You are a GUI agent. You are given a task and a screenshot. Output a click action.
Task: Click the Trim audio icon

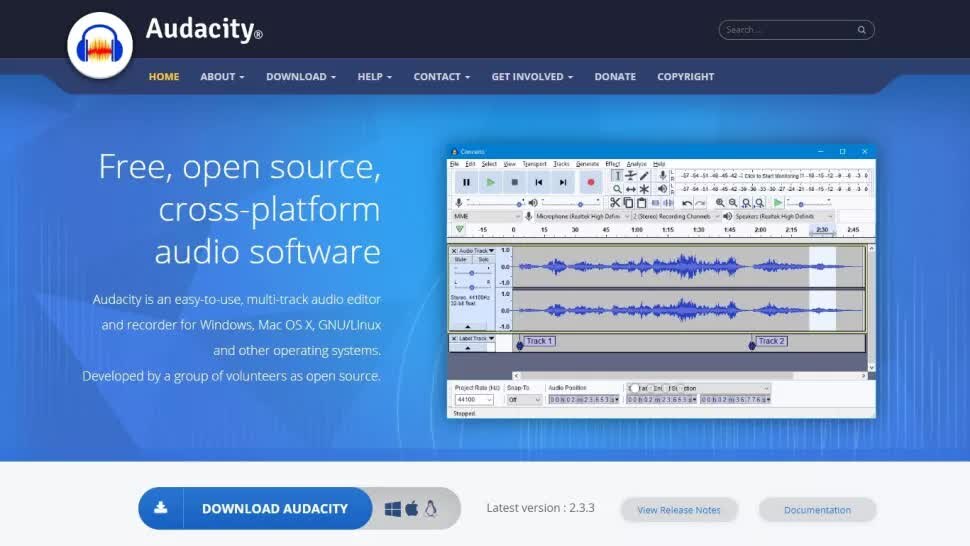(x=655, y=202)
